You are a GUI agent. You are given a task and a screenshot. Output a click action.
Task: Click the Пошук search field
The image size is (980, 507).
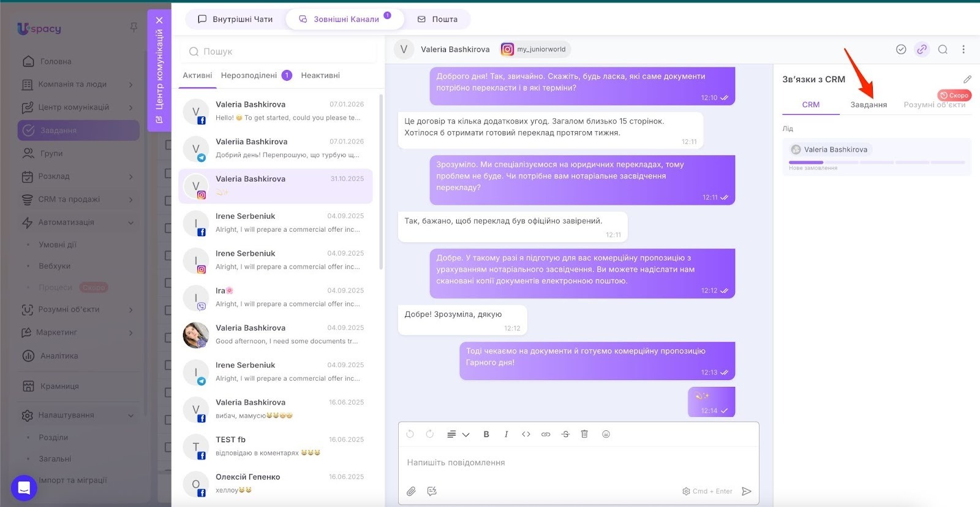279,51
